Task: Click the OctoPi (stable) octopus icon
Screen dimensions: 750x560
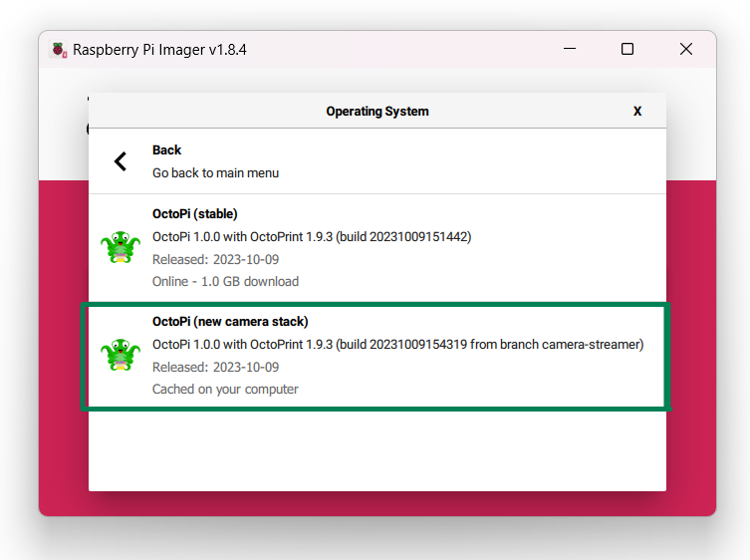Action: (x=121, y=247)
